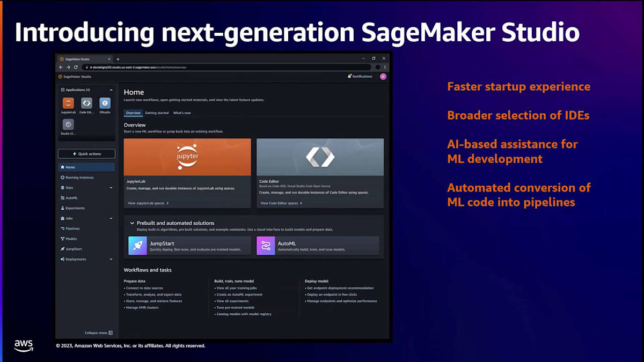Select Home in the sidebar menu
Viewport: 644px width, 362px height.
pyautogui.click(x=86, y=167)
